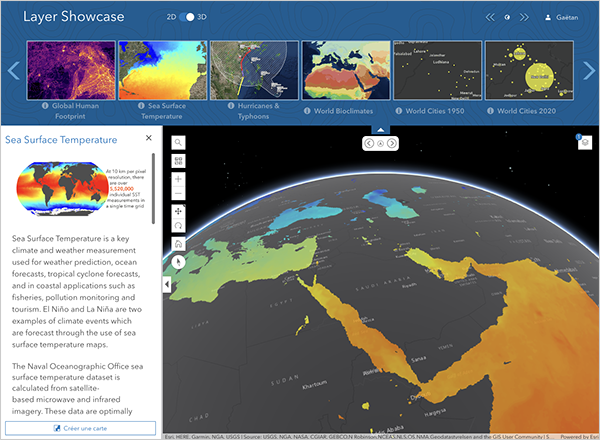Zoom out on the globe
Screen dimensions: 600x440
[x=178, y=193]
